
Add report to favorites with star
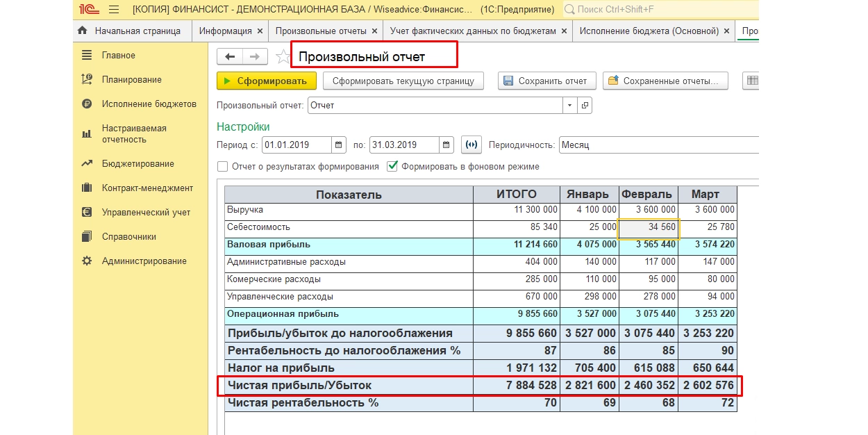click(x=282, y=57)
